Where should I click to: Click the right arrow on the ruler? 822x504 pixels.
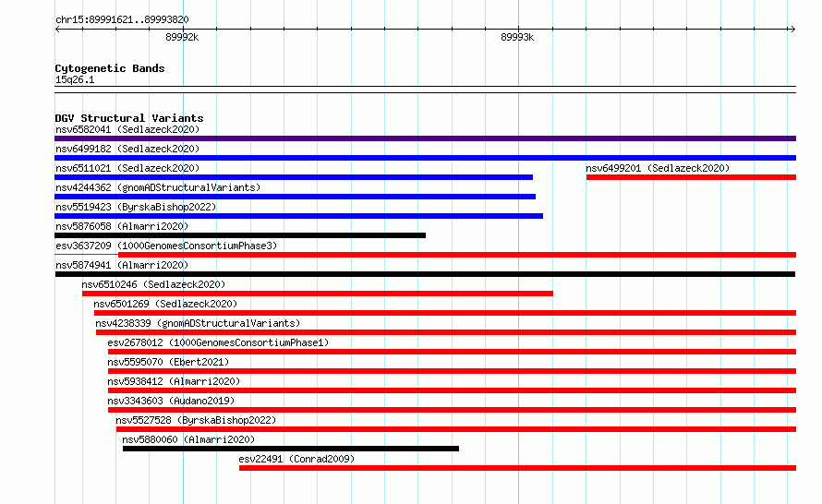click(x=792, y=30)
